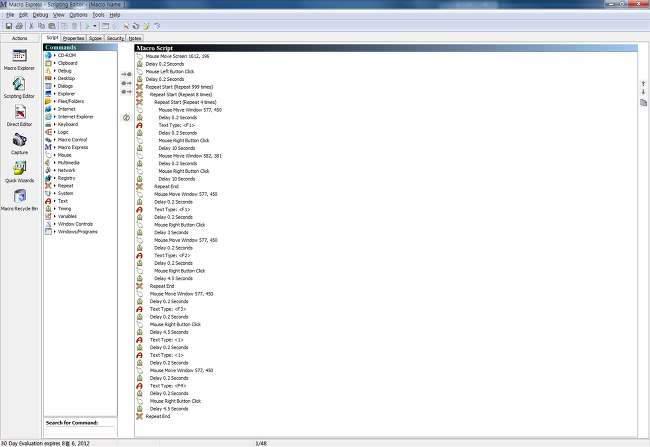Click the Print toolbar icon
The height and width of the screenshot is (447, 650).
[19, 26]
